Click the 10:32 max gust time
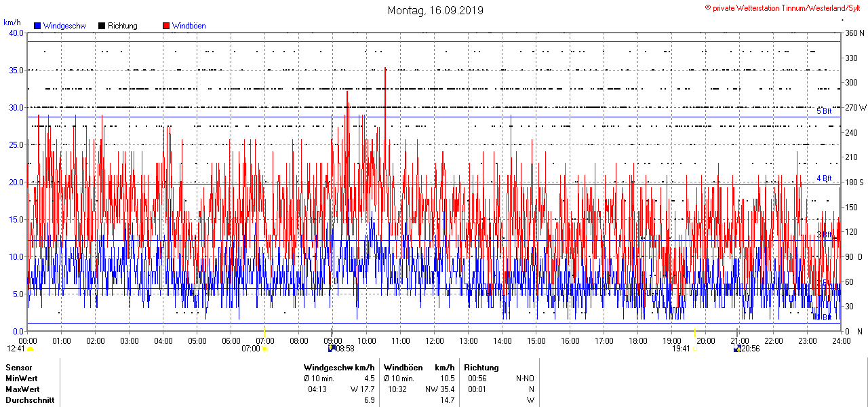 pyautogui.click(x=397, y=389)
